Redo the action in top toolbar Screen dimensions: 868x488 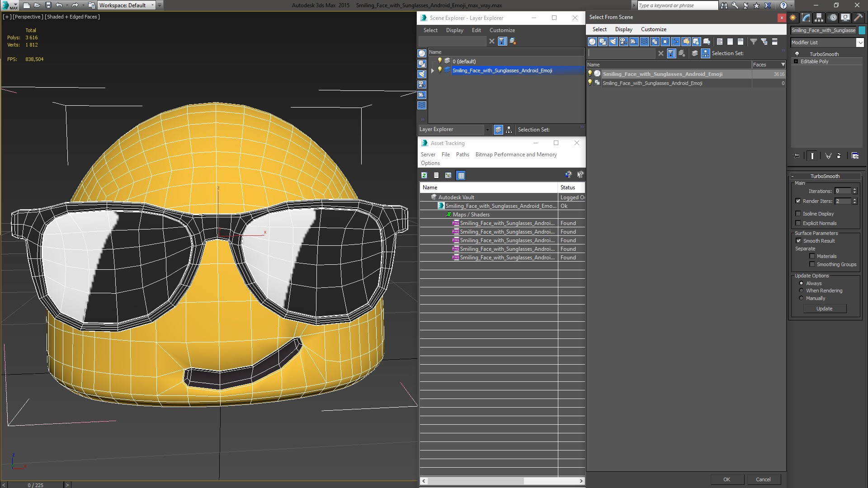(x=75, y=5)
